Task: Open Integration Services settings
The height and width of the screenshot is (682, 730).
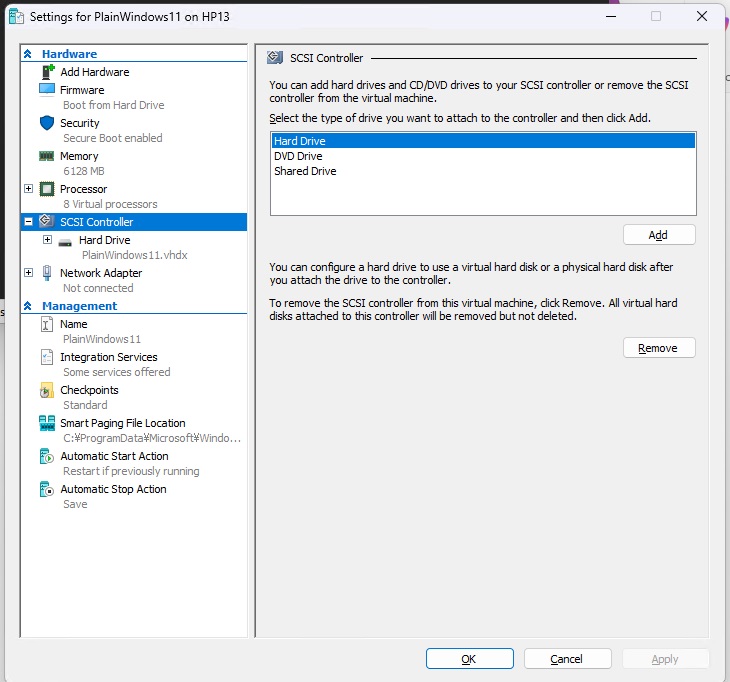Action: pyautogui.click(x=109, y=357)
